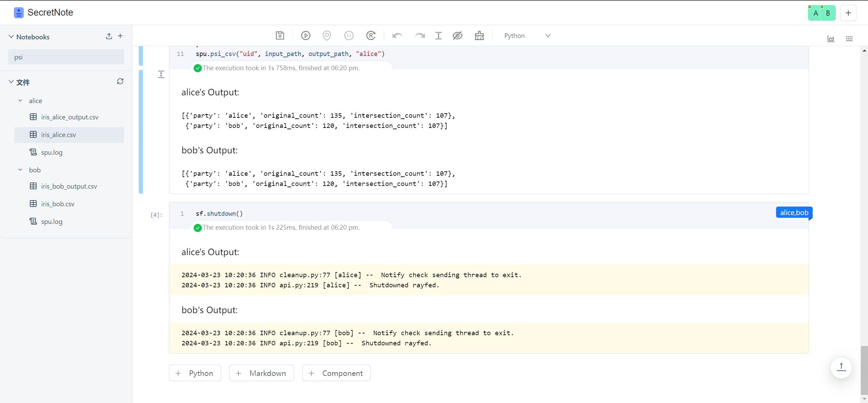Image resolution: width=868 pixels, height=403 pixels.
Task: Click the restart kernel icon
Action: click(371, 36)
